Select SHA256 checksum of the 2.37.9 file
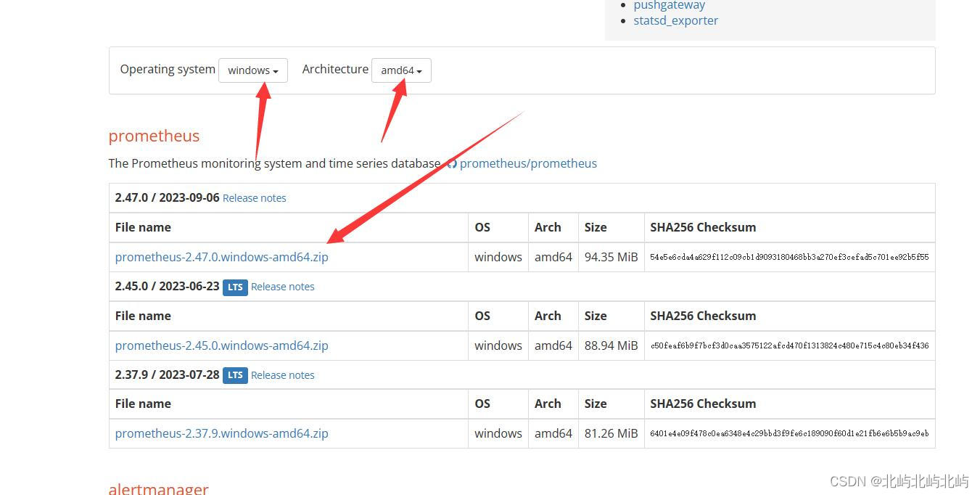Screen dimensions: 980x495 click(789, 433)
